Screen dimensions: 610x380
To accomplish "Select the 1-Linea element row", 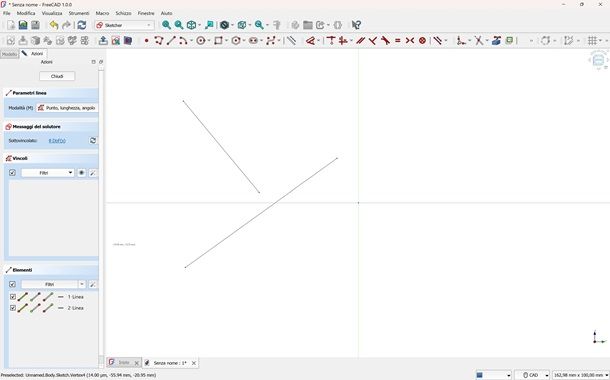I will pos(53,297).
